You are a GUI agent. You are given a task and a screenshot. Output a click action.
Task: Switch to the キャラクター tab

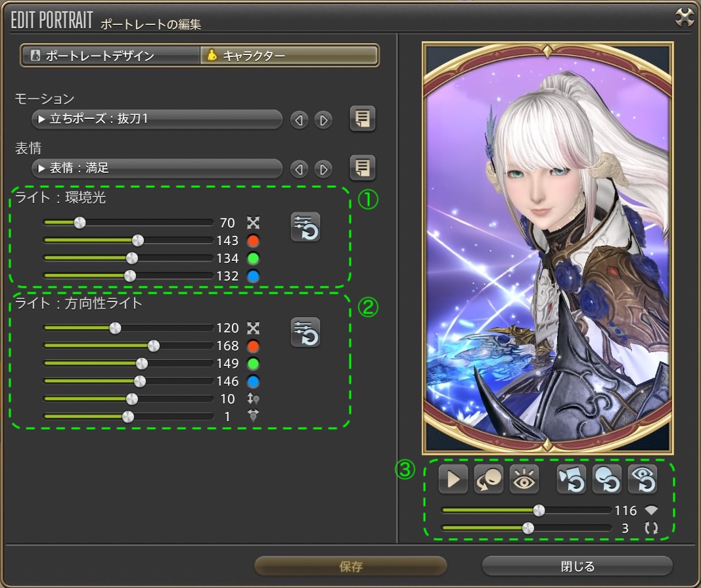[x=289, y=56]
